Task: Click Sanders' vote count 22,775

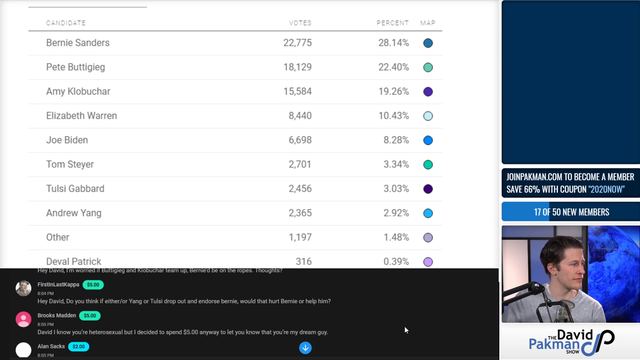Action: (x=298, y=43)
